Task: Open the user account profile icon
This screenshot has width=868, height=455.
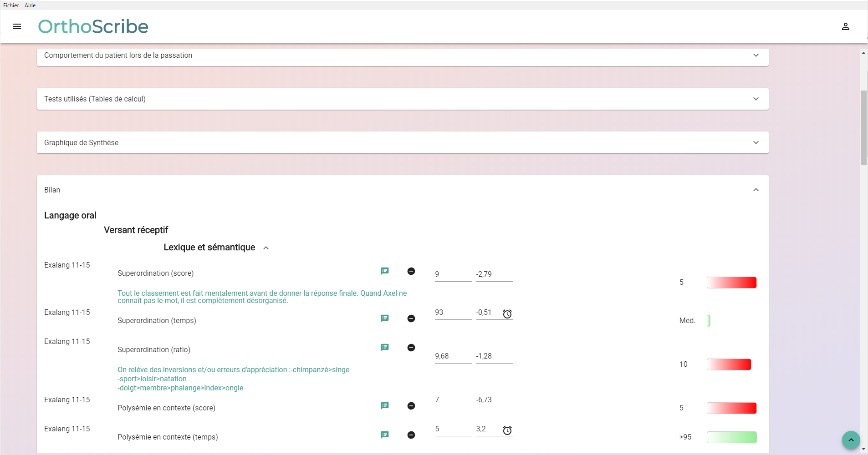Action: pyautogui.click(x=845, y=26)
